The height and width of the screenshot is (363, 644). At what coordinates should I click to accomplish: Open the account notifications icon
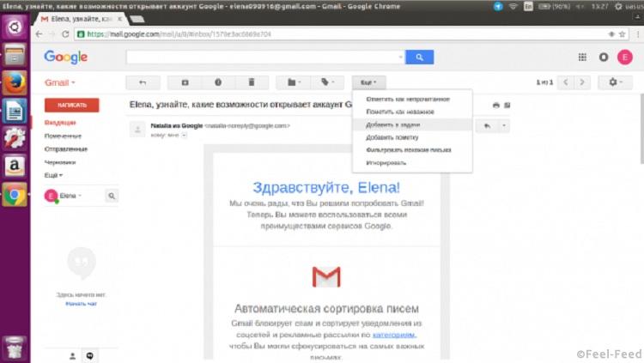coord(604,57)
